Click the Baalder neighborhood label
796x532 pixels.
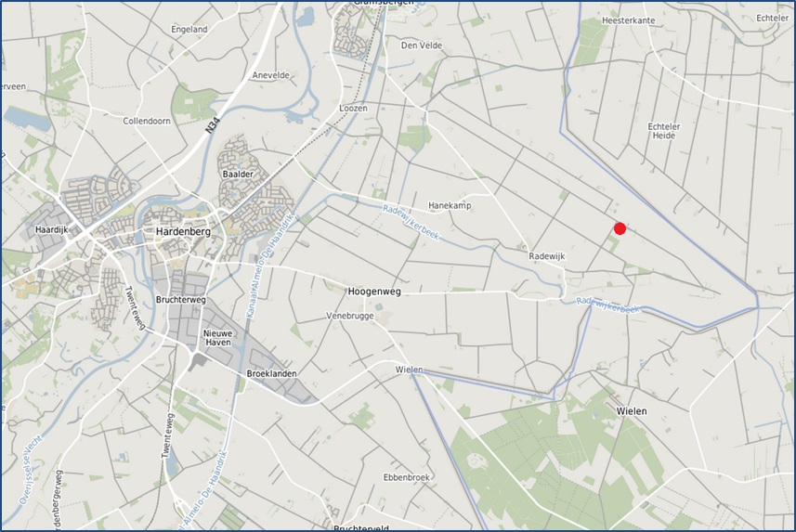[x=238, y=175]
